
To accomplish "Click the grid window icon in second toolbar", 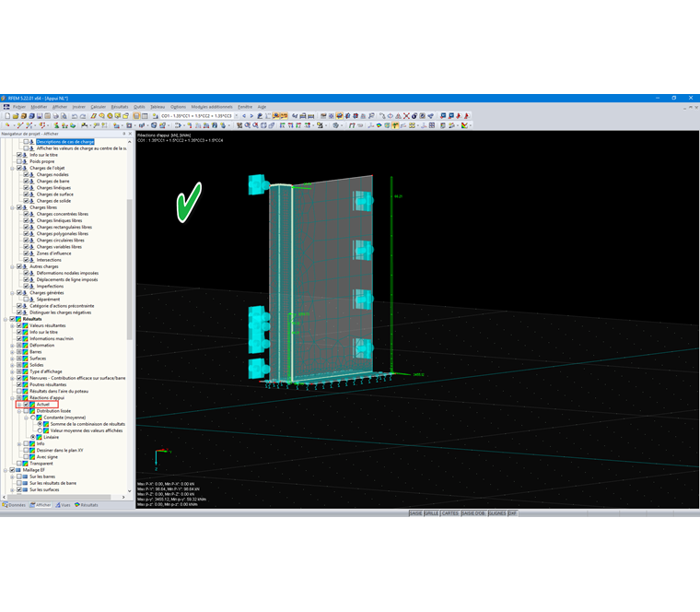I will click(432, 125).
